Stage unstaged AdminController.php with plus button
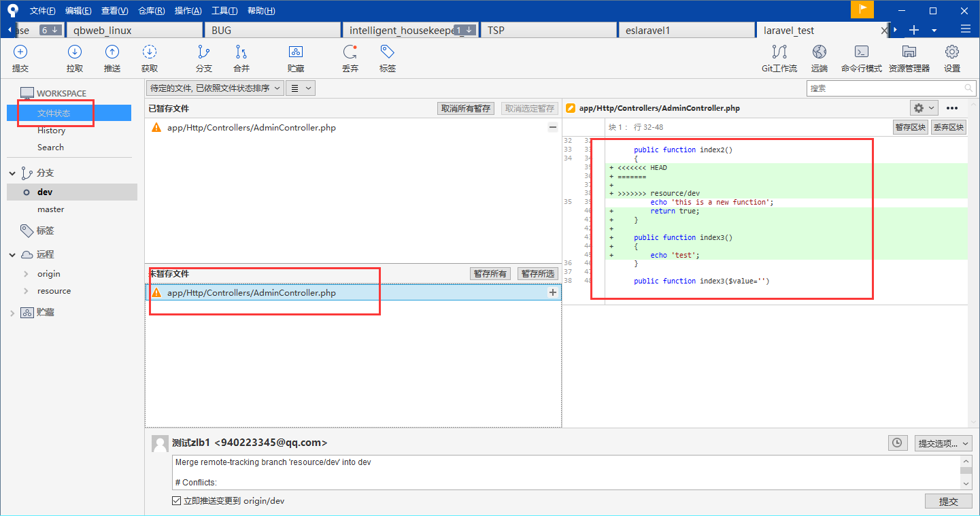 click(553, 292)
